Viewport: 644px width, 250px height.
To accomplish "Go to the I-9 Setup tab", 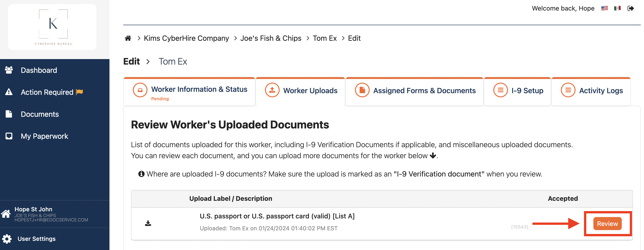I will coord(518,92).
